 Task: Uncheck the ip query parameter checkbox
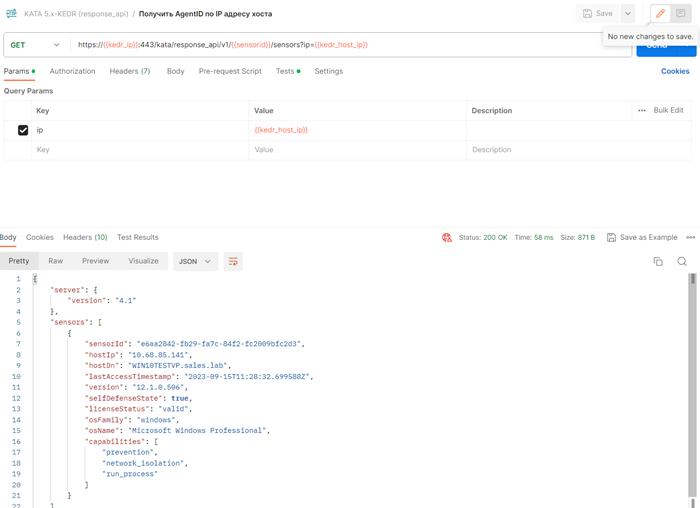pos(23,130)
